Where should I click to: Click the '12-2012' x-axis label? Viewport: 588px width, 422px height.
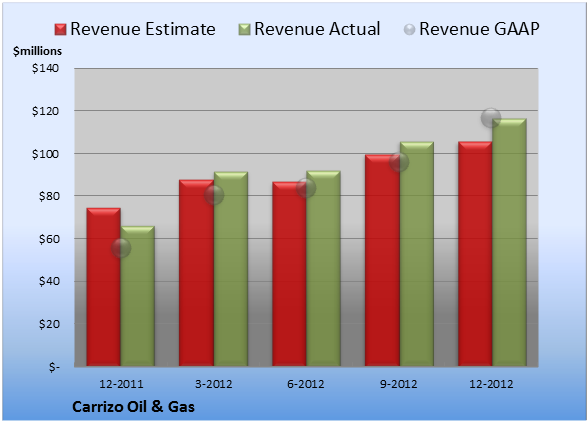(x=491, y=384)
